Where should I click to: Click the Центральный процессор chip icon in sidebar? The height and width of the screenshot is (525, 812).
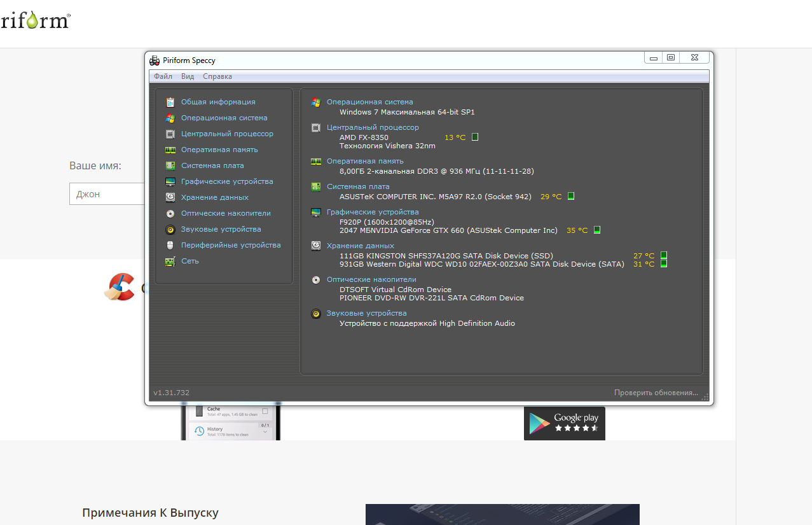[x=170, y=134]
